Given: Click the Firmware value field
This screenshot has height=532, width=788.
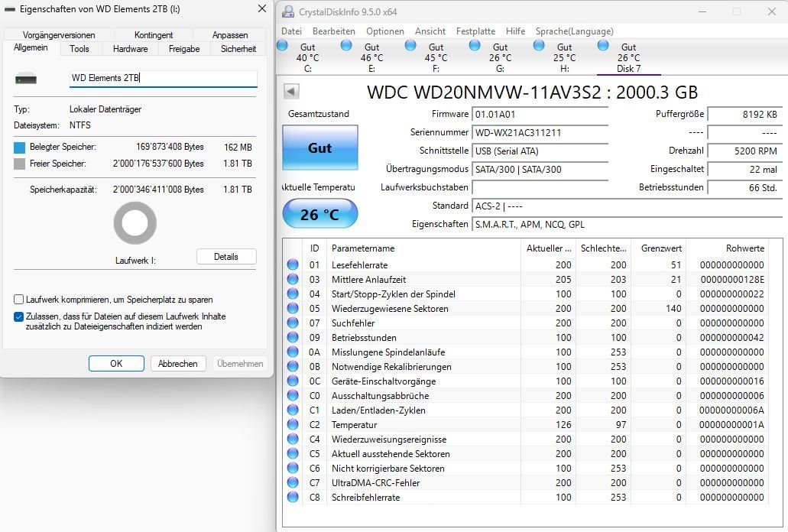Looking at the screenshot, I should tap(540, 115).
